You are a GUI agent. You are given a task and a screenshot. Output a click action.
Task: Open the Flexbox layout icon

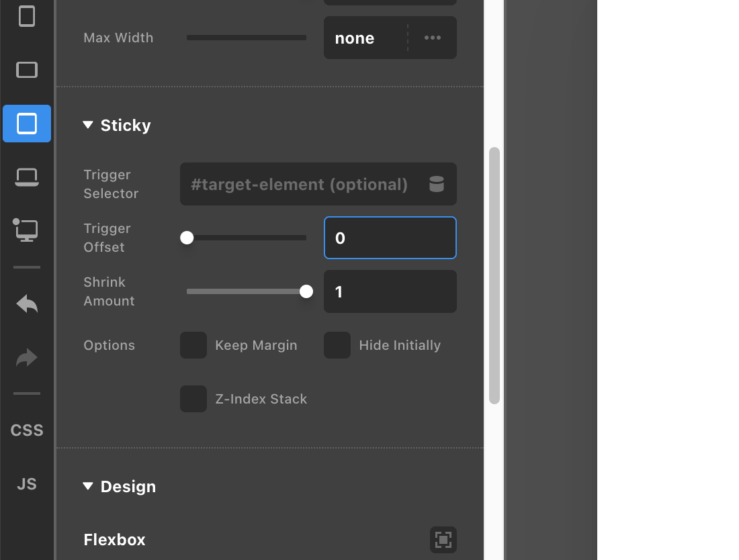click(443, 540)
